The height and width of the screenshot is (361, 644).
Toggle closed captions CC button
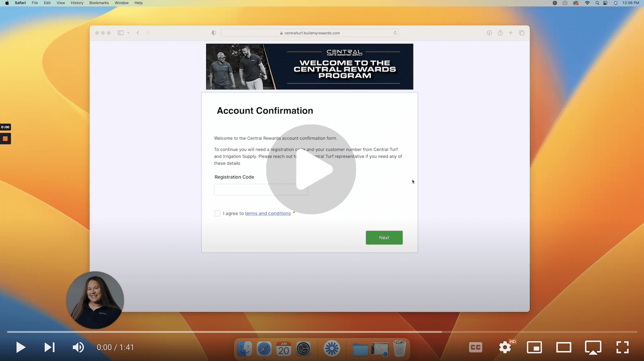tap(475, 347)
